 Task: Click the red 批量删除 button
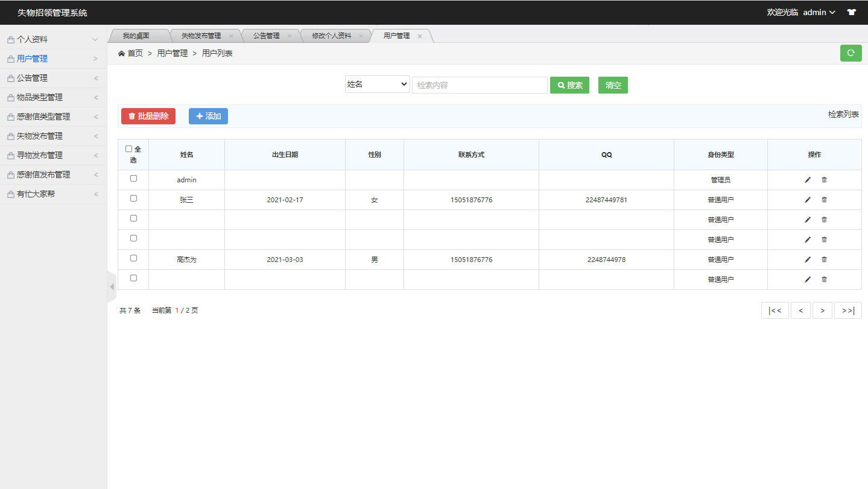point(148,116)
